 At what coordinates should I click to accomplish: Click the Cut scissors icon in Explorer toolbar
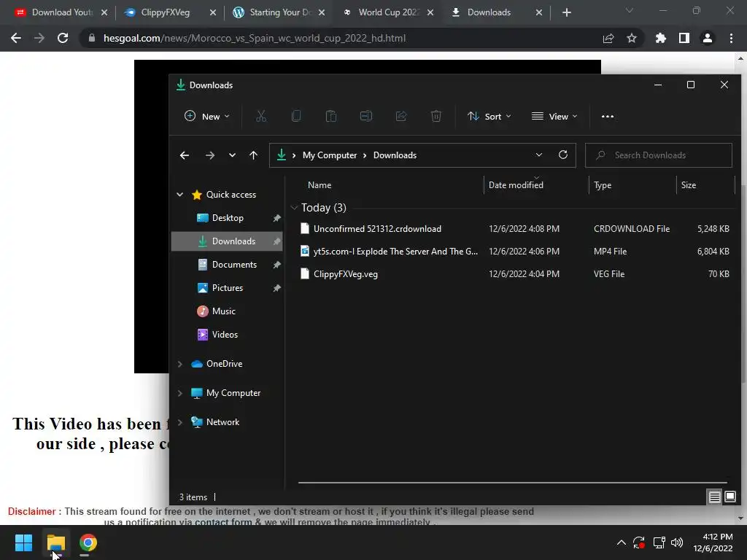(x=261, y=116)
